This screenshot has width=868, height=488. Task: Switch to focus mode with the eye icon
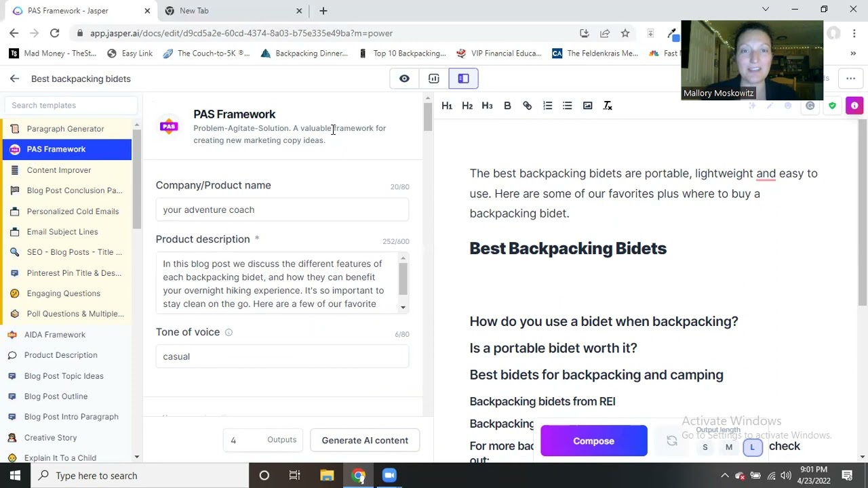click(404, 79)
